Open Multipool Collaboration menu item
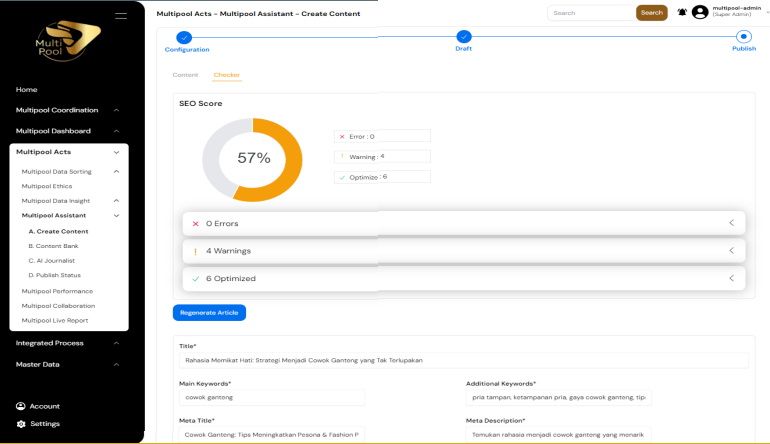 [58, 306]
